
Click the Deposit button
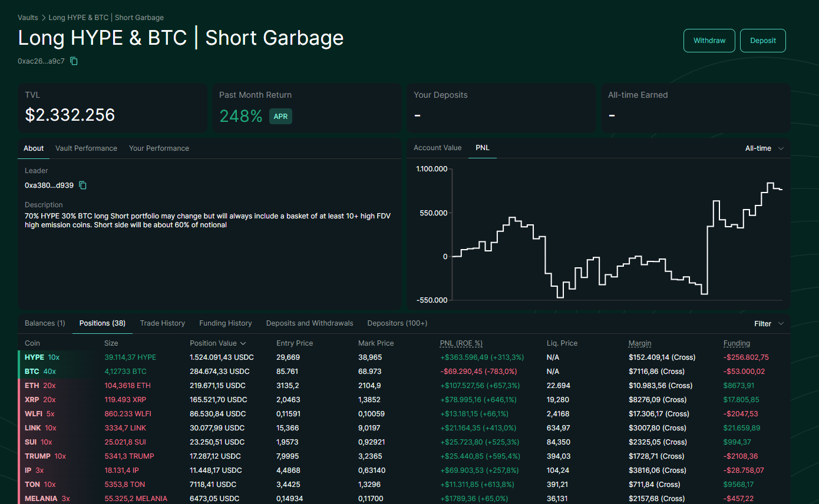763,41
